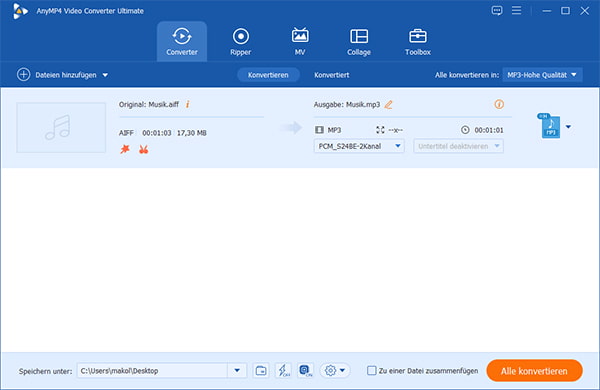
Task: Open the Converter tab
Action: click(x=182, y=41)
